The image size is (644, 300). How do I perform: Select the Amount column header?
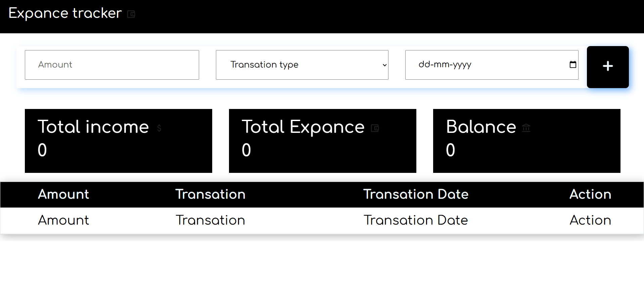pos(63,194)
